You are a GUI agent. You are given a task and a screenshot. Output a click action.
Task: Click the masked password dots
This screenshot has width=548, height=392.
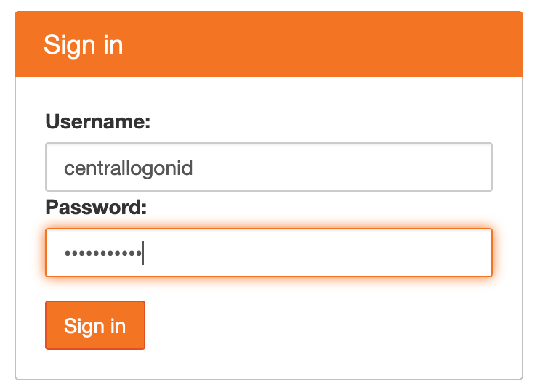click(102, 253)
